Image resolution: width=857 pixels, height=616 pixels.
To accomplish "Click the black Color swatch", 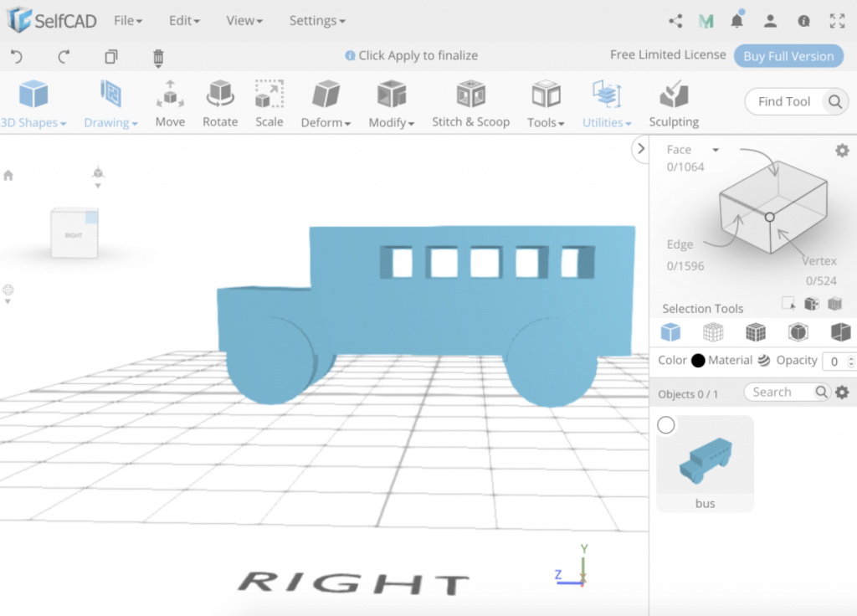I will pos(698,361).
